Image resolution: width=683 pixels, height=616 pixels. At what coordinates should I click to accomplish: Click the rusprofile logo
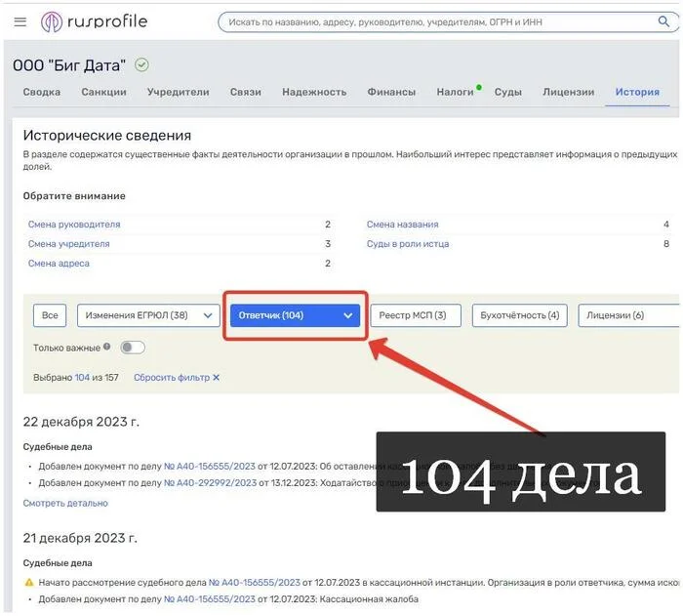coord(94,21)
